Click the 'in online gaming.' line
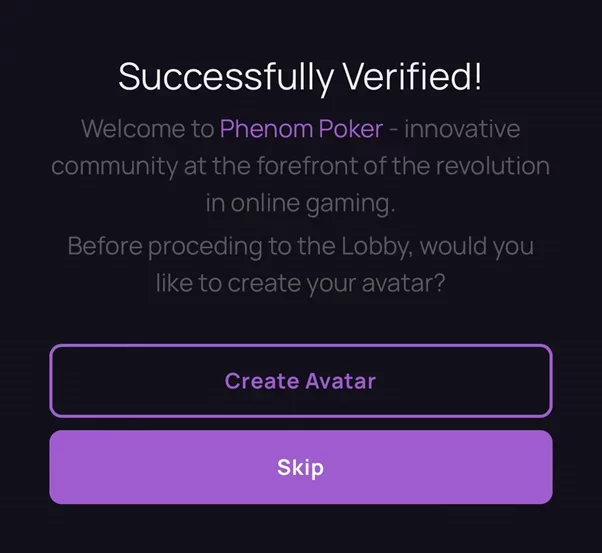Image resolution: width=602 pixels, height=553 pixels. (301, 204)
